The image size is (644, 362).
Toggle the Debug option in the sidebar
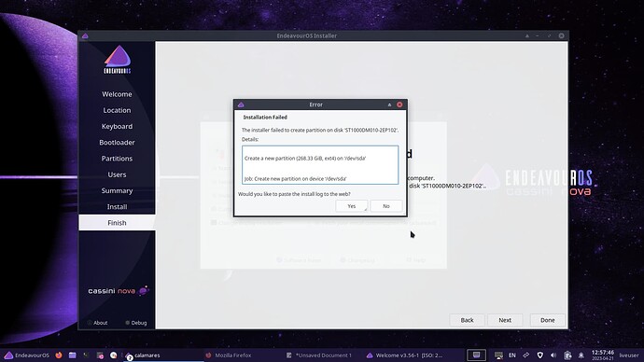tap(136, 323)
